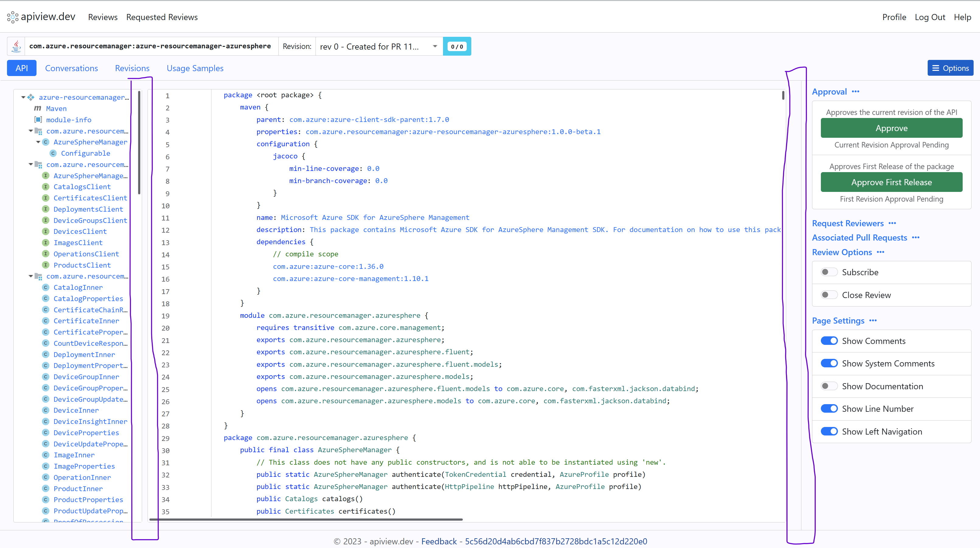Select the Maven icon in the navigation tree
The image size is (980, 548).
point(37,108)
